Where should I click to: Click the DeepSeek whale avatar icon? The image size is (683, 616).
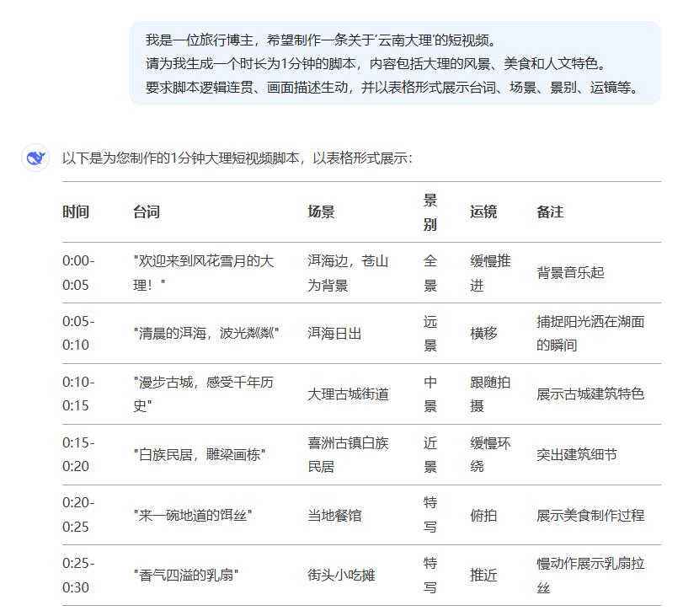click(x=34, y=155)
